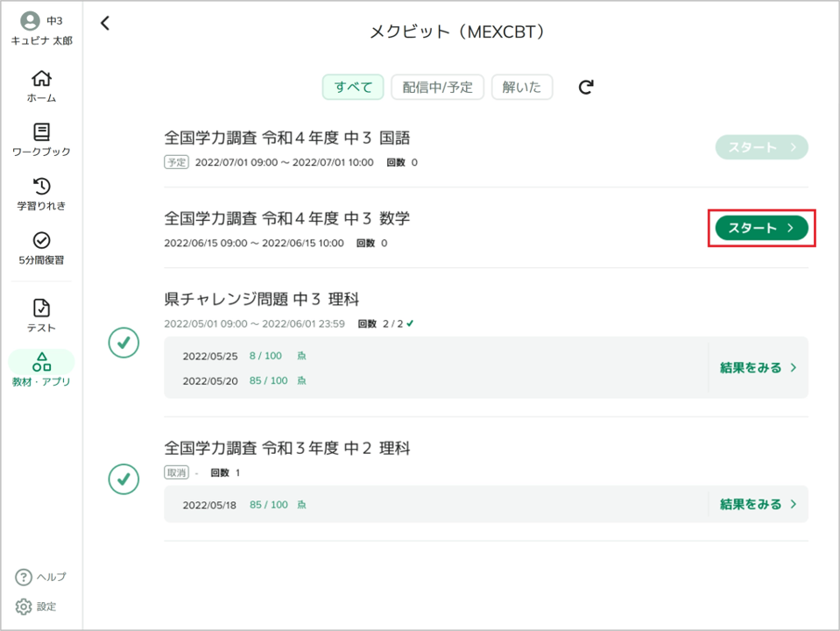The height and width of the screenshot is (631, 840).
Task: Click date range 2022/05/01 09:00～2022/06/01 23:59
Action: pyautogui.click(x=255, y=323)
